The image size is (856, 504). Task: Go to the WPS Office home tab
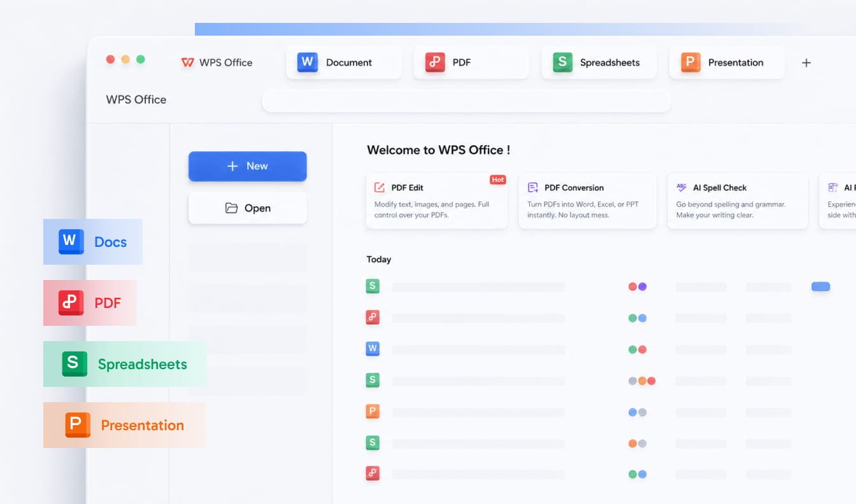click(x=217, y=62)
